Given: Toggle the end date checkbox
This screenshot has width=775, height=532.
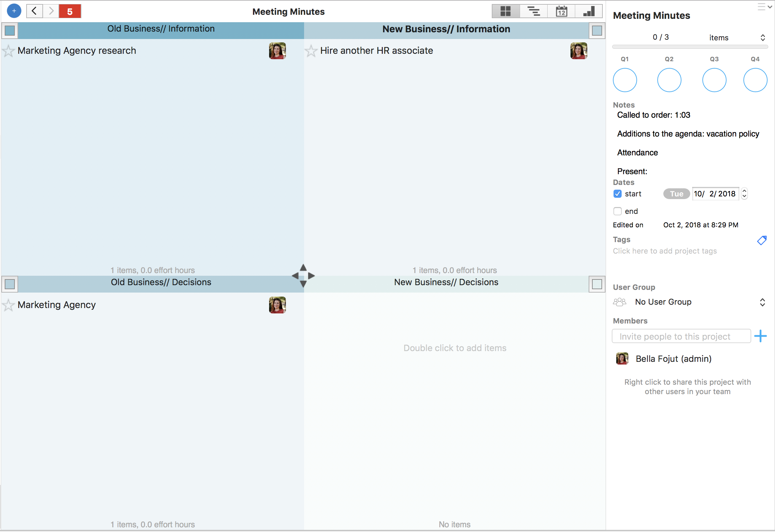Looking at the screenshot, I should 618,210.
